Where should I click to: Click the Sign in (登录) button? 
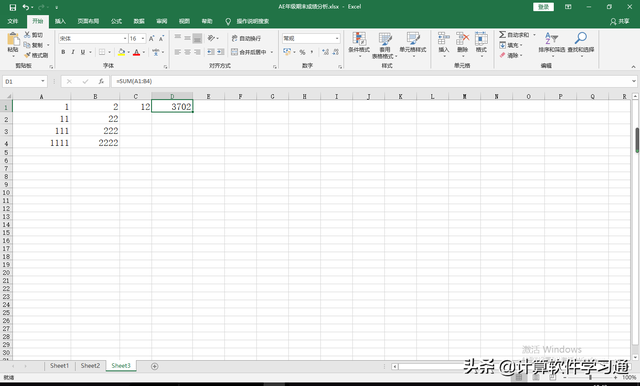coord(543,7)
